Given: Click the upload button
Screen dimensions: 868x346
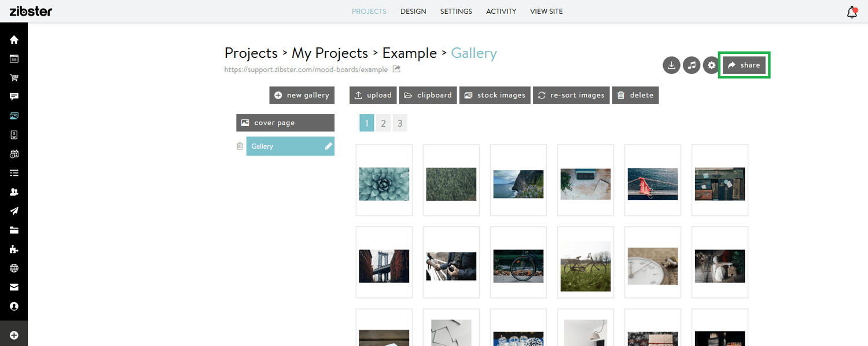Looking at the screenshot, I should tap(373, 95).
